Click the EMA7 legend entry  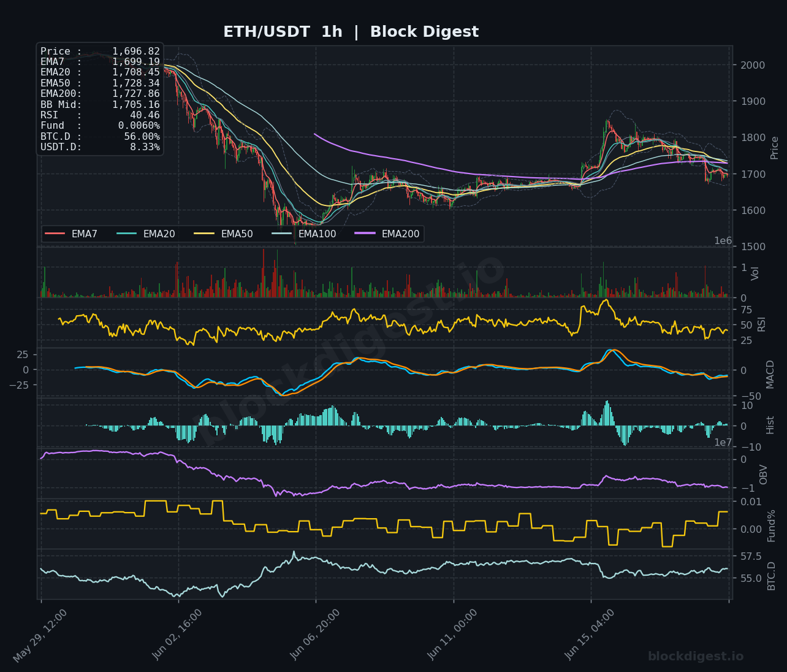tap(71, 234)
